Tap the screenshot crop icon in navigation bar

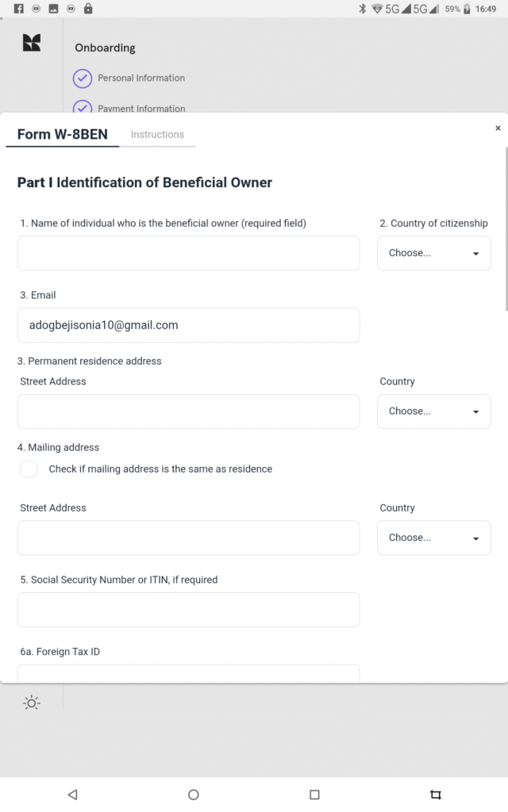[x=435, y=795]
